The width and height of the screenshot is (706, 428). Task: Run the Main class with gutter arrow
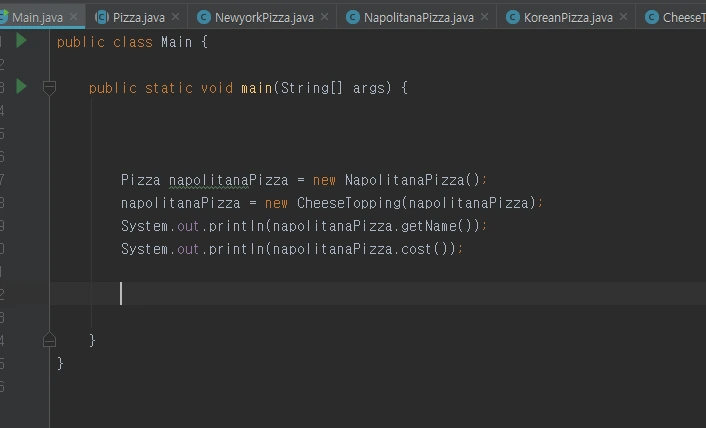[x=21, y=41]
